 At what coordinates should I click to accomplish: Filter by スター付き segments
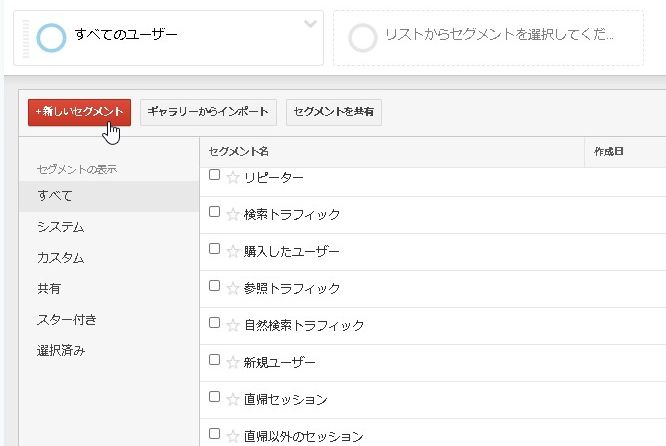(x=66, y=320)
